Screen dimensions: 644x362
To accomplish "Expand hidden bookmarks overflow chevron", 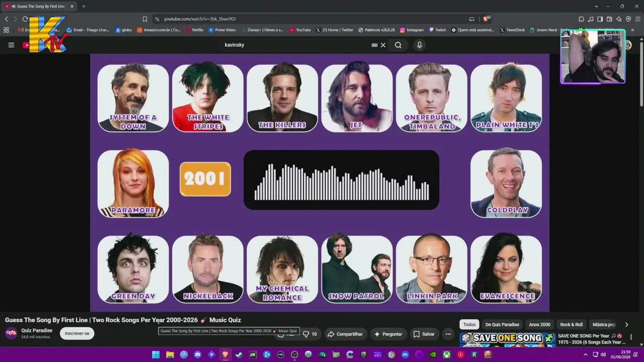I will pos(632,30).
